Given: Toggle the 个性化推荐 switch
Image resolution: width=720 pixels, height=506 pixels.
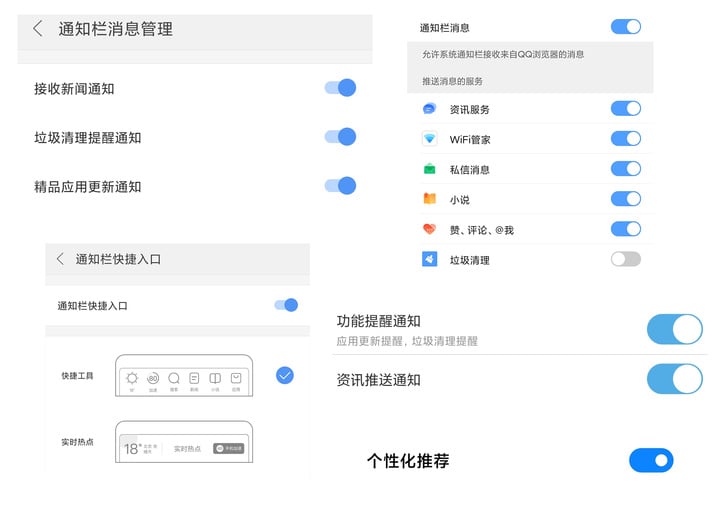Looking at the screenshot, I should pos(651,461).
